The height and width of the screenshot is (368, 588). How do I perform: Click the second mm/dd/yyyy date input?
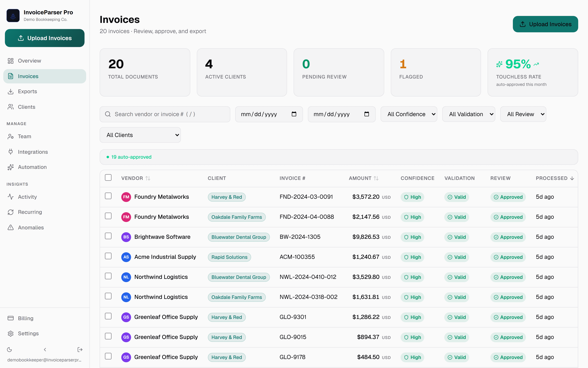tap(342, 114)
